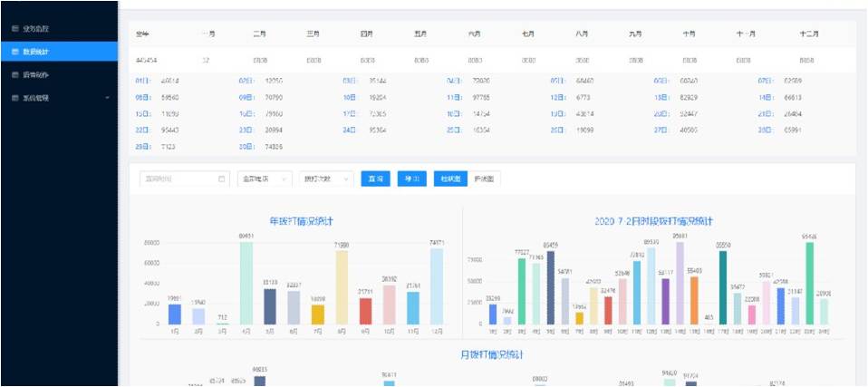
Task: Open the 拨打次数 dropdown
Action: click(x=325, y=179)
